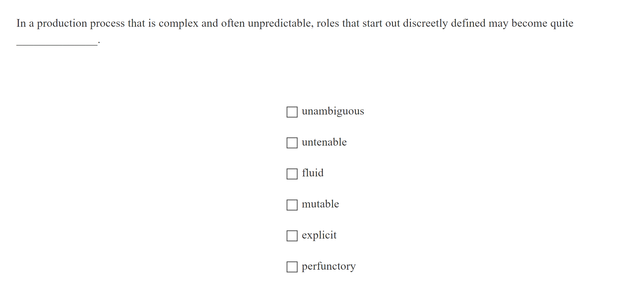This screenshot has height=298, width=644.
Task: Check the perfunctory answer checkbox
Action: 292,267
